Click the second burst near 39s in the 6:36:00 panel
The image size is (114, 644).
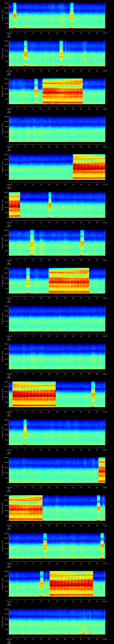(x=72, y=16)
